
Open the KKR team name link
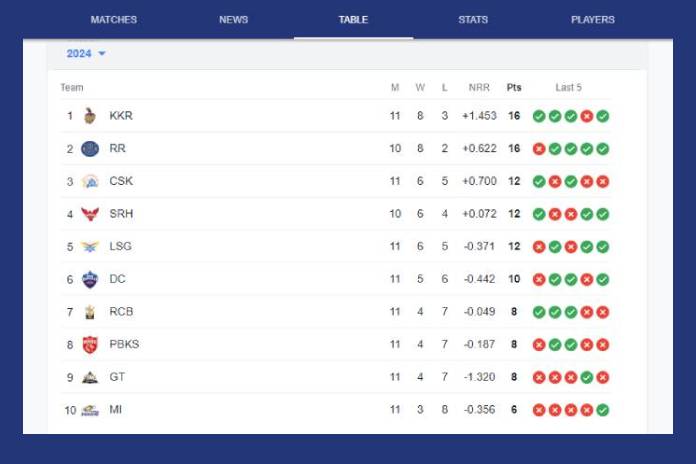click(x=121, y=116)
